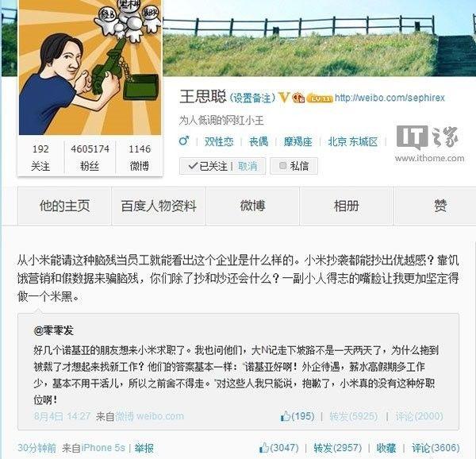Click the verified V badge icon
The image size is (476, 459).
[284, 97]
